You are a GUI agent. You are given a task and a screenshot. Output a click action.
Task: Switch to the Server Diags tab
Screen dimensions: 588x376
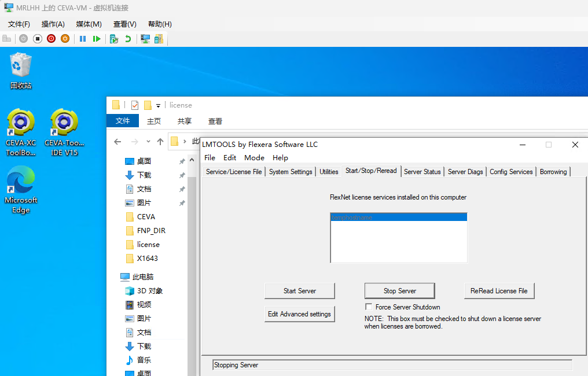[465, 172]
